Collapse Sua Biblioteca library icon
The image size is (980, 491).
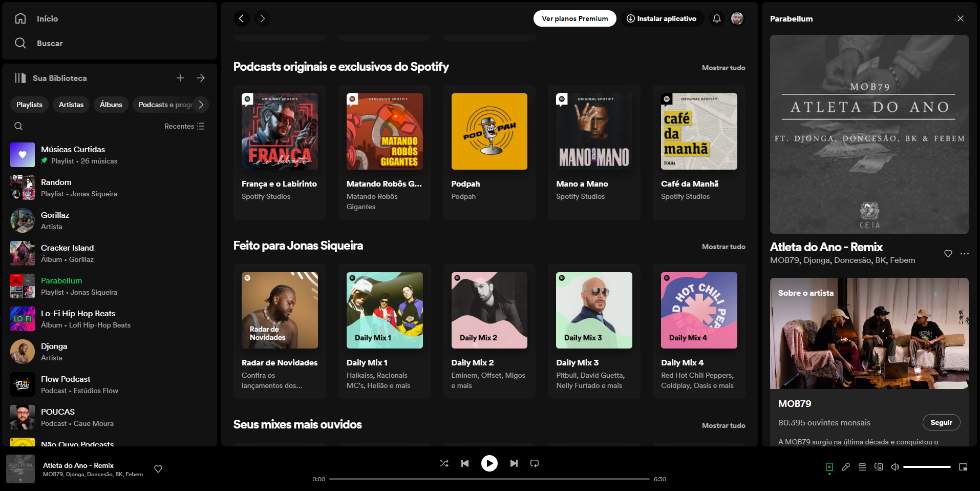(20, 78)
